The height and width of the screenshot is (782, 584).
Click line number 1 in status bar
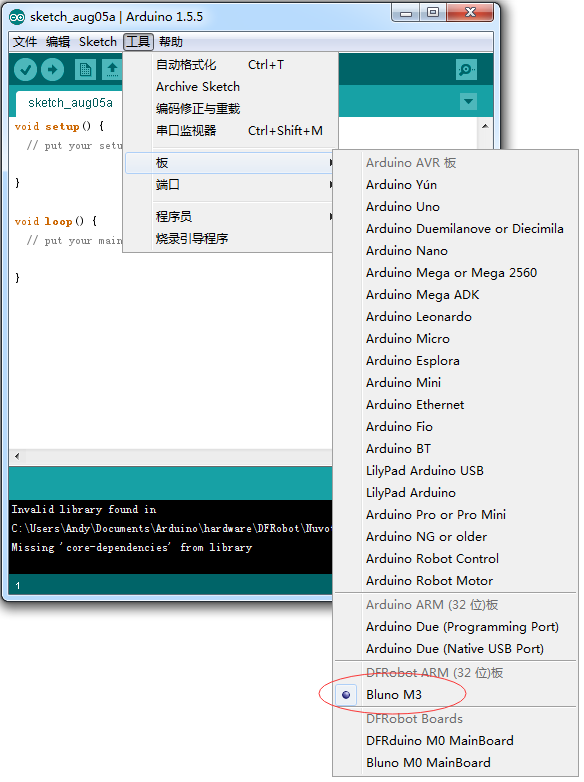coord(17,586)
